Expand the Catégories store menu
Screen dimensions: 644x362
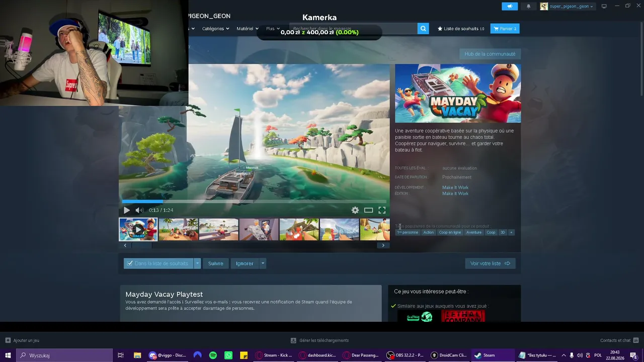(215, 29)
